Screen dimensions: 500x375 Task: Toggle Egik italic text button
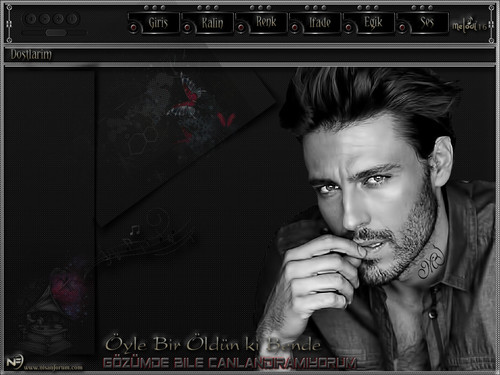pos(369,23)
